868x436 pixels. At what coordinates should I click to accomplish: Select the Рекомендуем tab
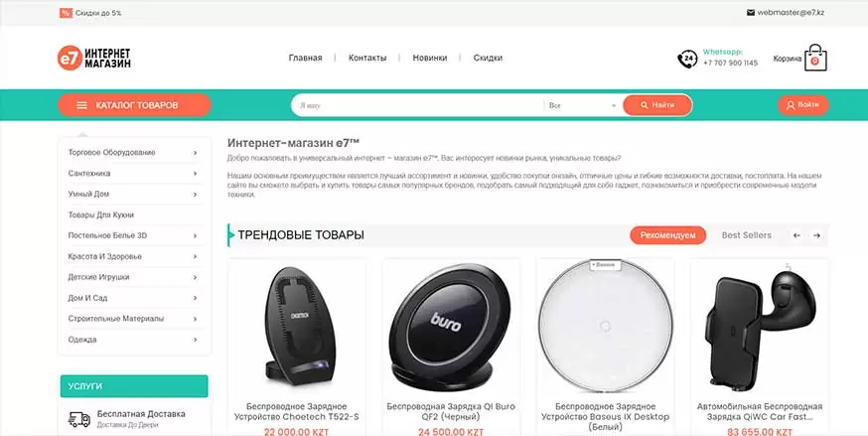(x=667, y=235)
